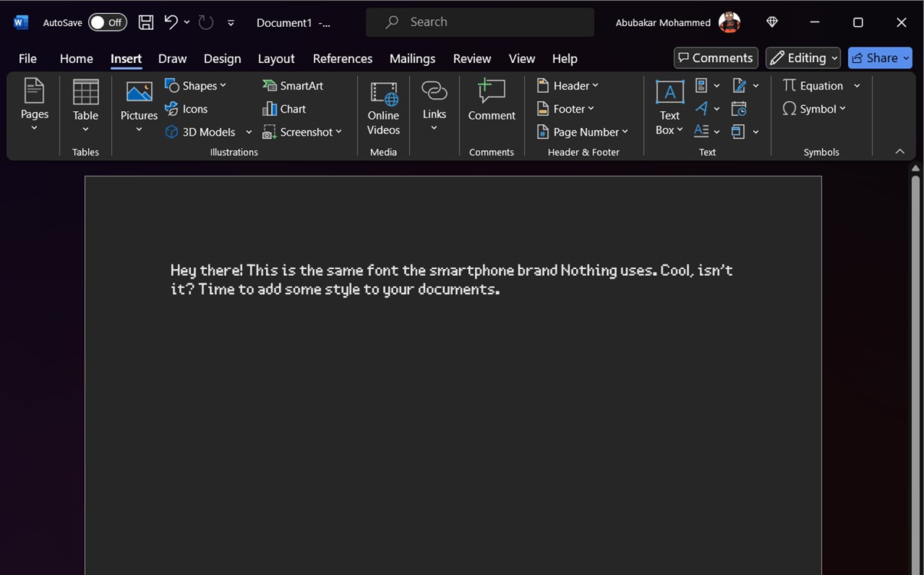The image size is (924, 575).
Task: Insert a Drop Cap
Action: click(702, 131)
